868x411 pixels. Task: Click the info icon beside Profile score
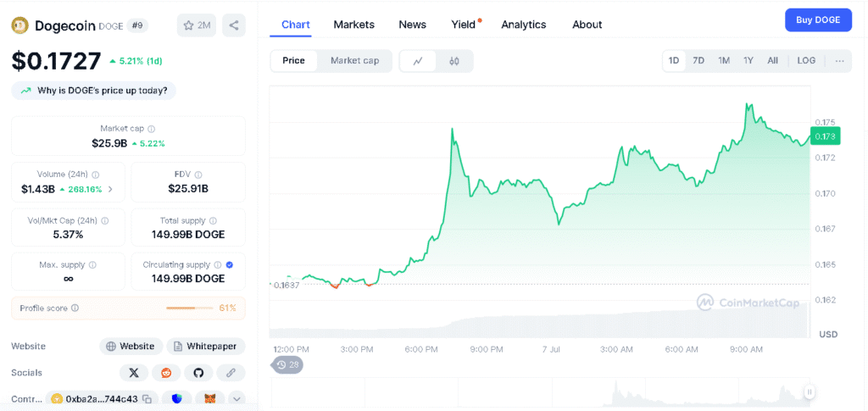point(75,308)
